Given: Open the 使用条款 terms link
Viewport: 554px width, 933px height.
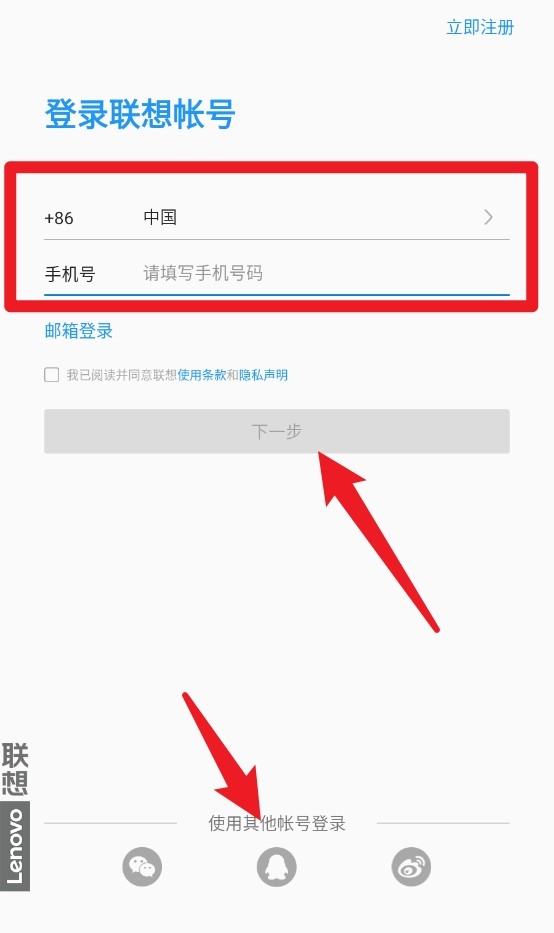Looking at the screenshot, I should [202, 375].
